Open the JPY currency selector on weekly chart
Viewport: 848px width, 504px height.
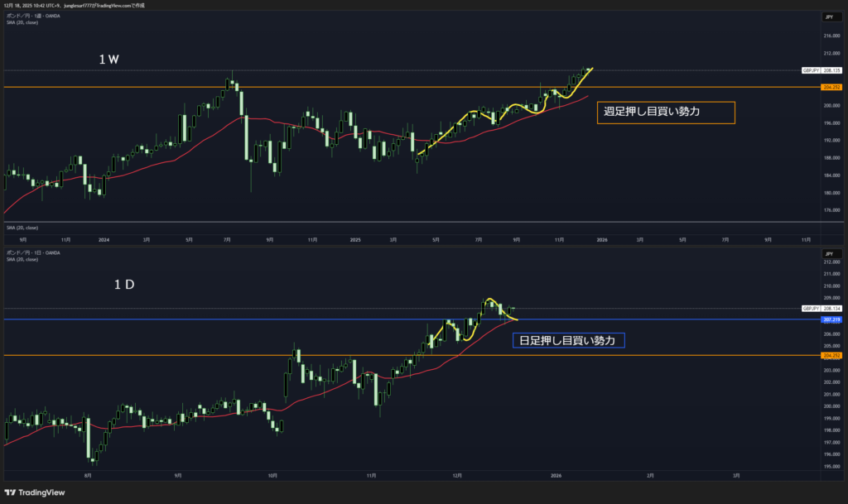(x=828, y=17)
